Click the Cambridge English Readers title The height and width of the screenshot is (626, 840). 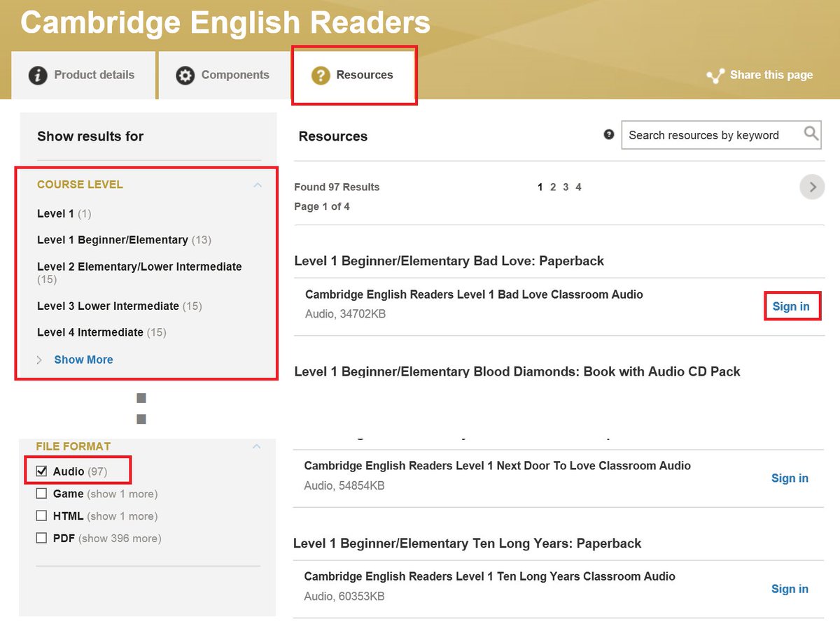[x=225, y=22]
